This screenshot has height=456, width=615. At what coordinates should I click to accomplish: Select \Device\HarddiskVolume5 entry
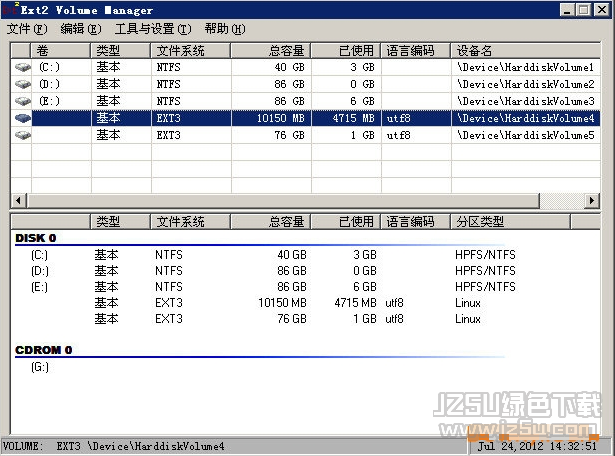point(525,135)
